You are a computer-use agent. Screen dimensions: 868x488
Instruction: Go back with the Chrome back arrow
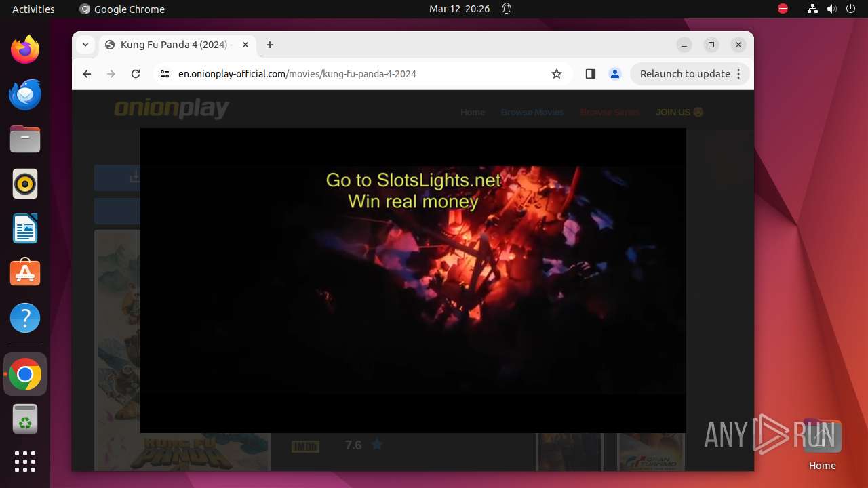(87, 74)
